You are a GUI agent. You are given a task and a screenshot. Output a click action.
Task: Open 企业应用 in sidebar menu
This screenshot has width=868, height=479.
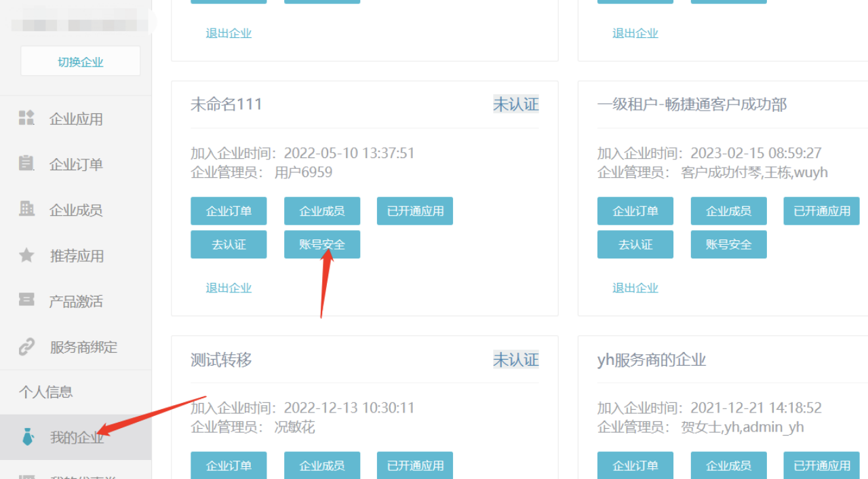click(x=76, y=119)
